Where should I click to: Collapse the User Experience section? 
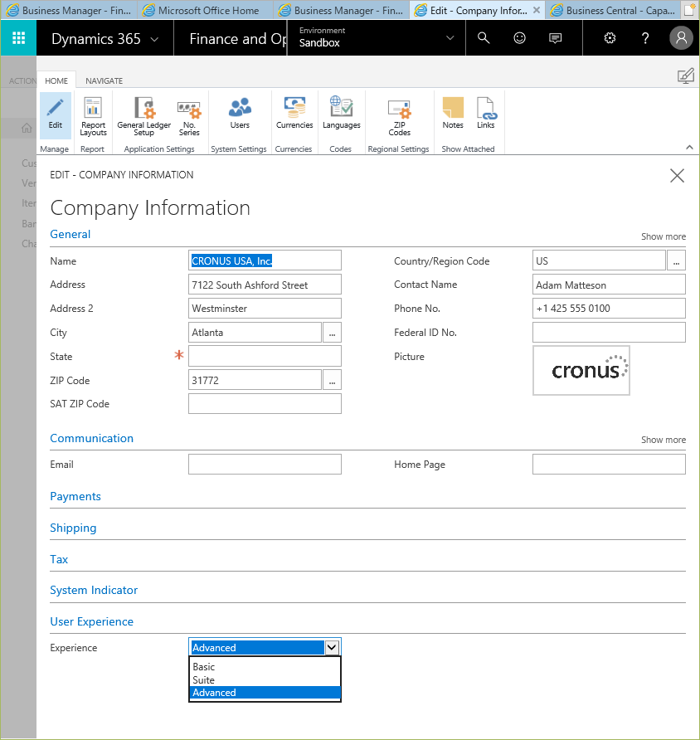[91, 621]
